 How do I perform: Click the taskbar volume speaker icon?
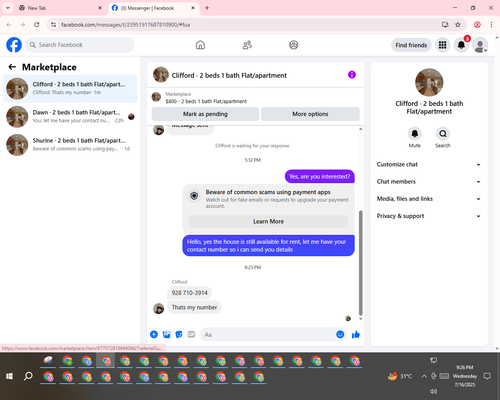(x=433, y=391)
